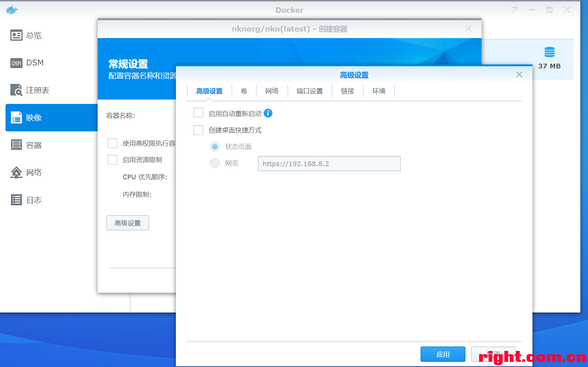Click the CPU 优先顺序 label
This screenshot has height=367, width=588.
[x=145, y=177]
